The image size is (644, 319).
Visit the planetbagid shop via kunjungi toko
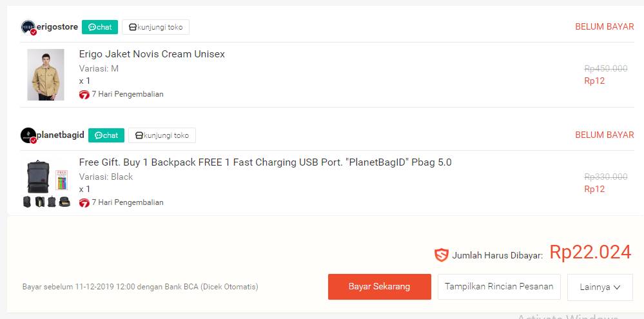162,135
